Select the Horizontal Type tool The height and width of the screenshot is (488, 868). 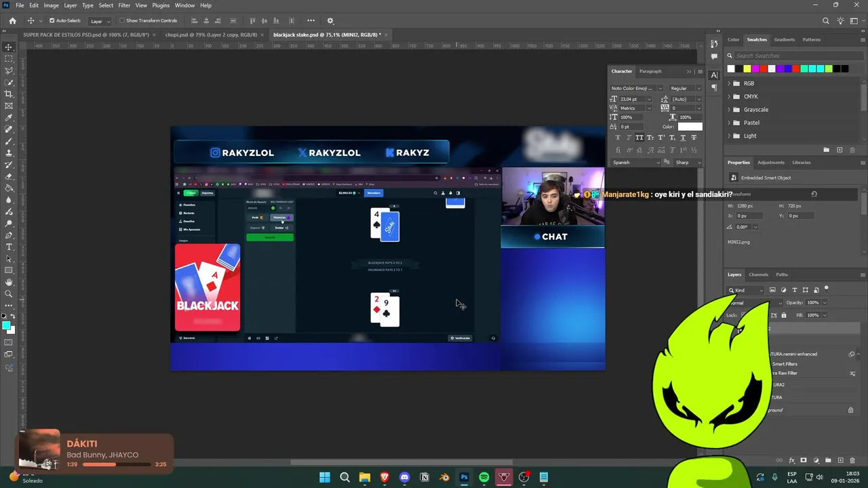point(9,247)
